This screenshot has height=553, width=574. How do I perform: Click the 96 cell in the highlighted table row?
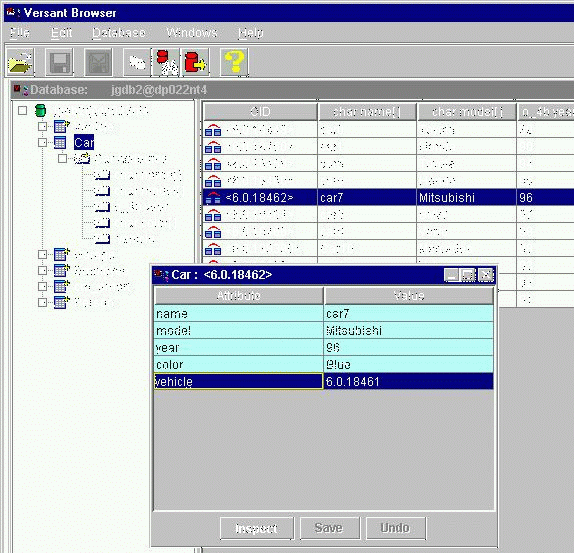click(545, 198)
